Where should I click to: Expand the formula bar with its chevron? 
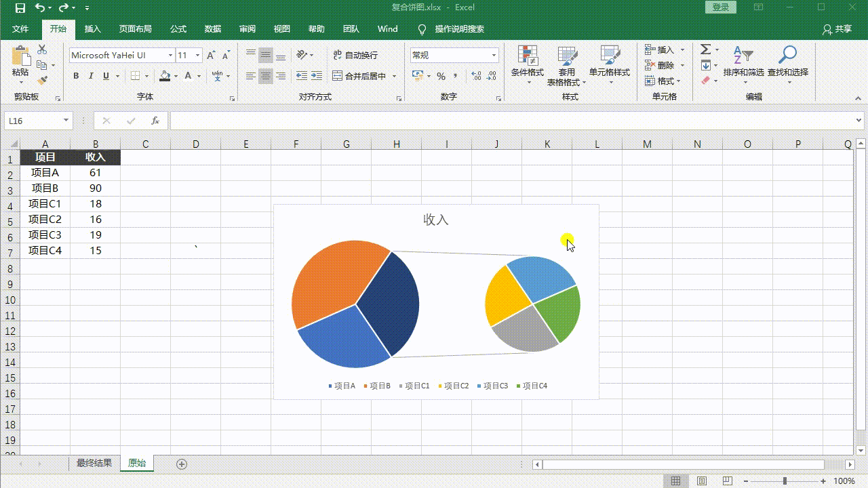[x=860, y=121]
